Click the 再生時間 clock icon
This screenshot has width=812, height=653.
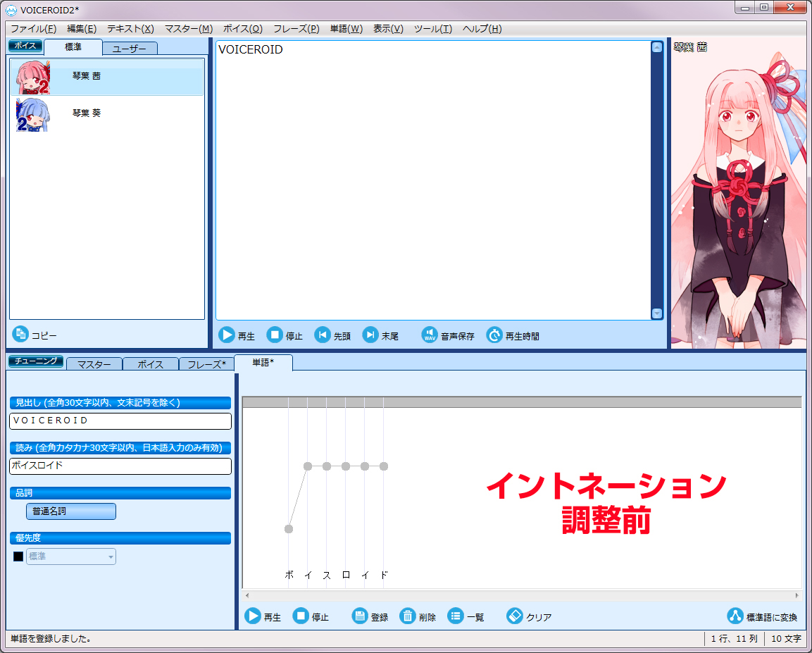click(494, 335)
